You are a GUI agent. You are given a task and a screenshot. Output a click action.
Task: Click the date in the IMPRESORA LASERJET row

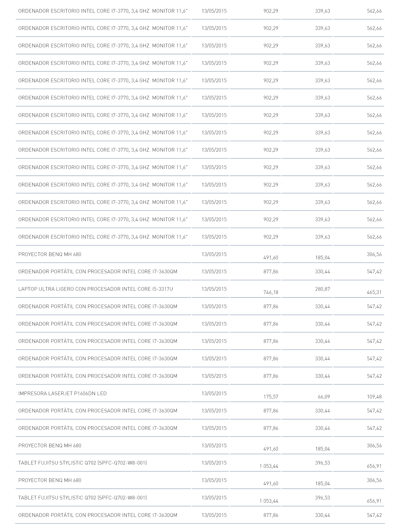coord(214,393)
